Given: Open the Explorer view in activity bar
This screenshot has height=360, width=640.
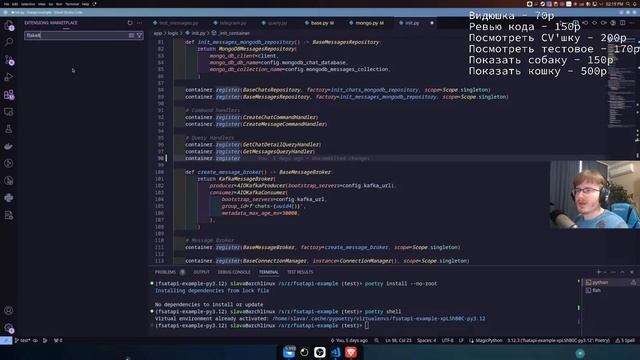Looking at the screenshot, I should (x=9, y=26).
